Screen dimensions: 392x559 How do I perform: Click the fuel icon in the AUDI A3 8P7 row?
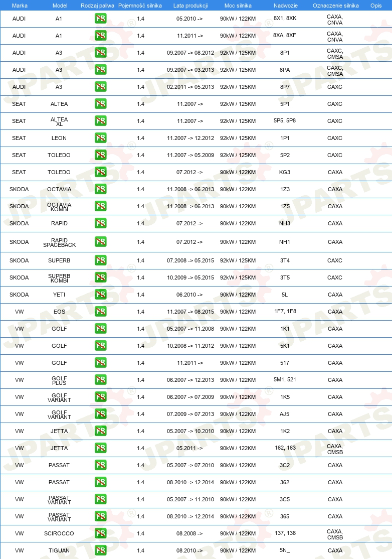click(100, 87)
